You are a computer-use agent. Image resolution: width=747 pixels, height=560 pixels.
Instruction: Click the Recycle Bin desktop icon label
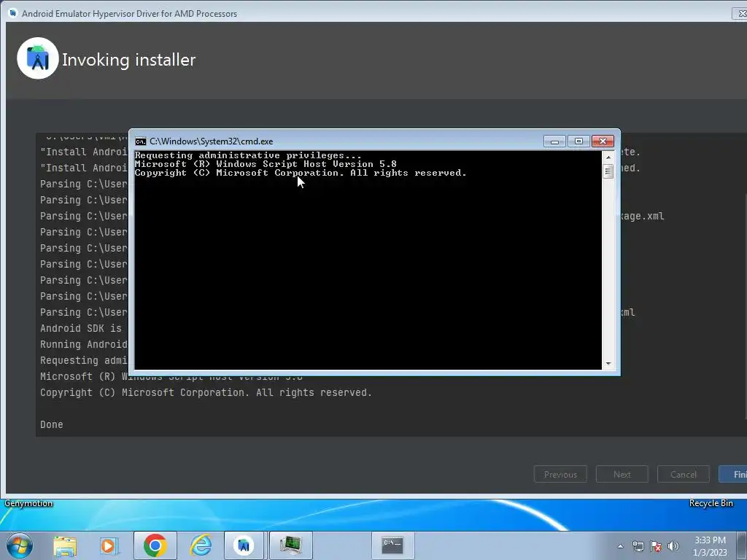pyautogui.click(x=711, y=503)
